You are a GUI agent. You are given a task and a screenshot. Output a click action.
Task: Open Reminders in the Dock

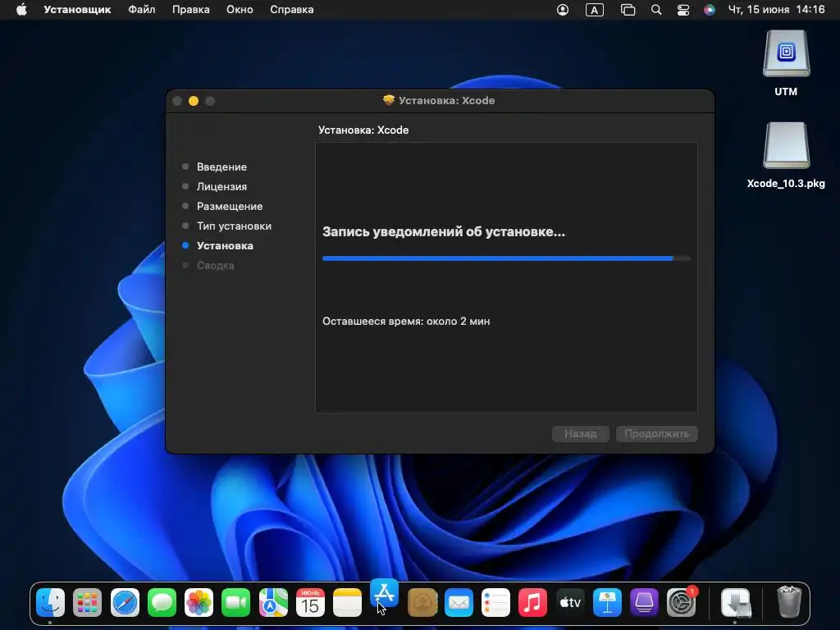click(x=495, y=603)
